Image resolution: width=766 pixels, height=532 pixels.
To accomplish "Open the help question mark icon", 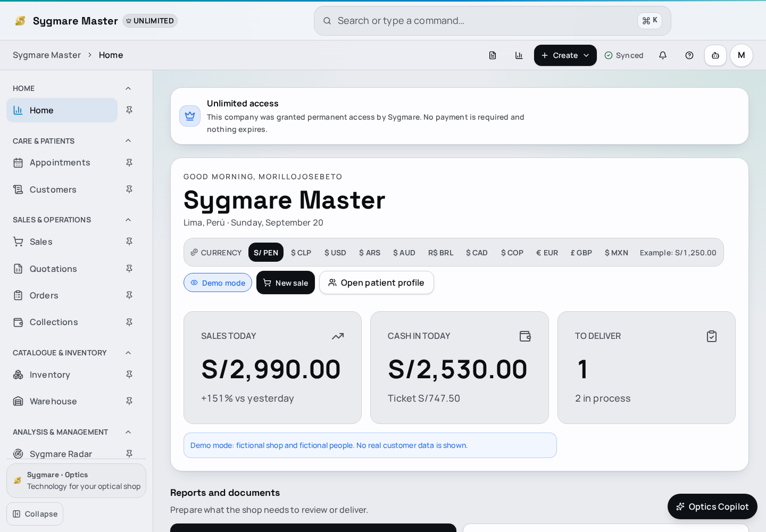I will pos(689,55).
